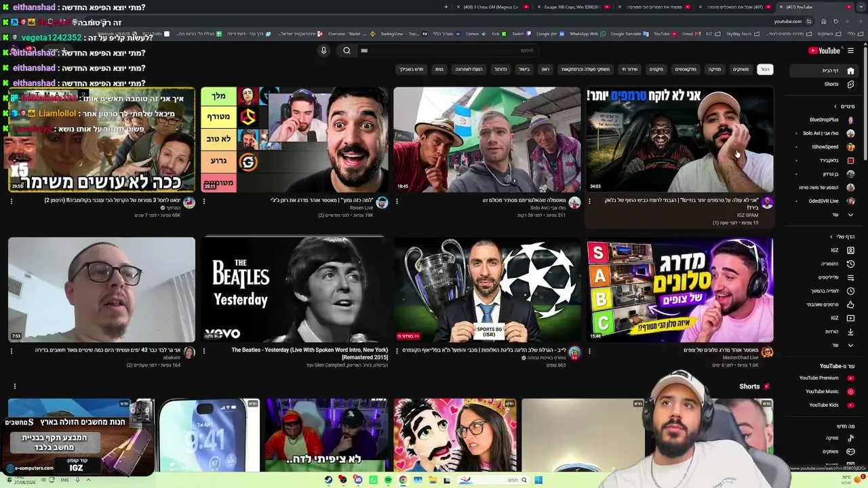
Task: Click the browser reload button
Action: 835,21
